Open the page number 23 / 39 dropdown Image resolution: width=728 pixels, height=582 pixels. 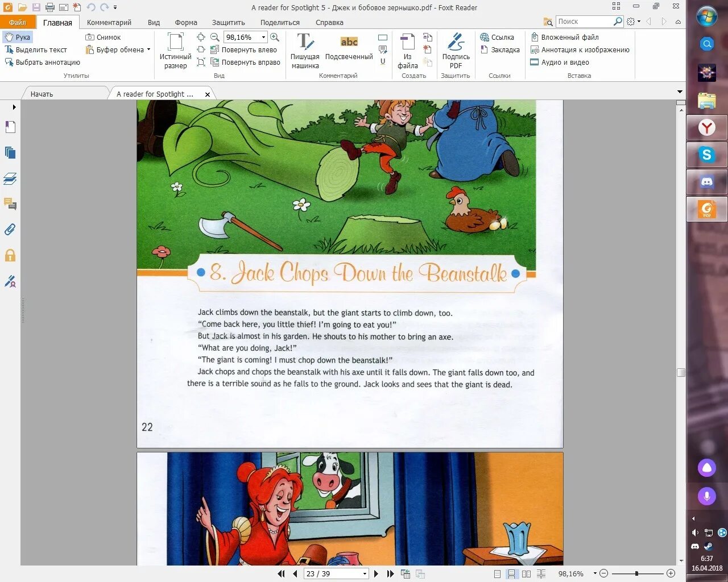pyautogui.click(x=365, y=574)
